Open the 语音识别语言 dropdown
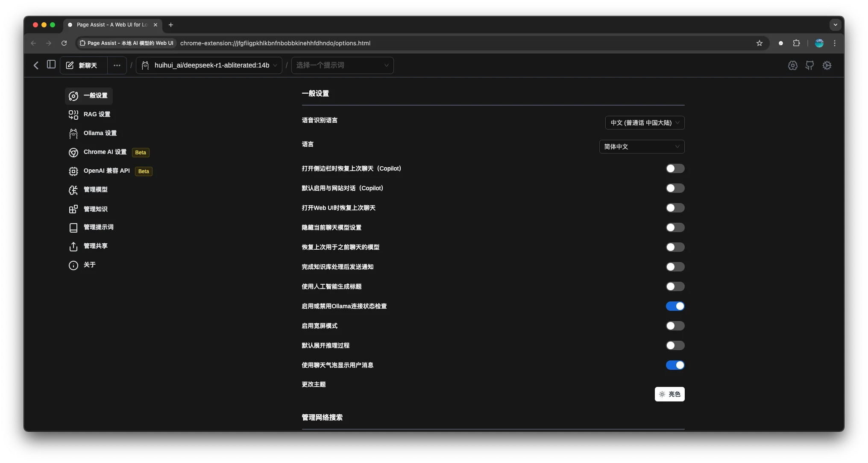 coord(645,123)
